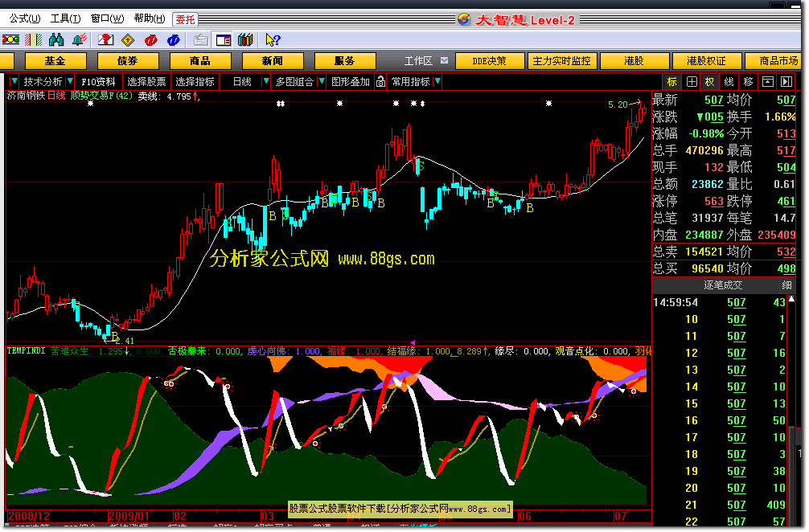Open the binoculars search tool

56,39
